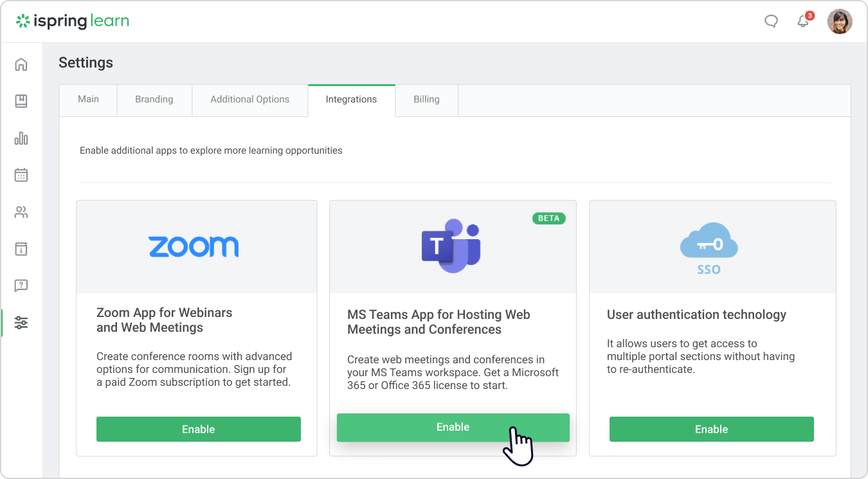868x479 pixels.
Task: Click "Zoom App for Webinars" title
Action: pos(165,320)
